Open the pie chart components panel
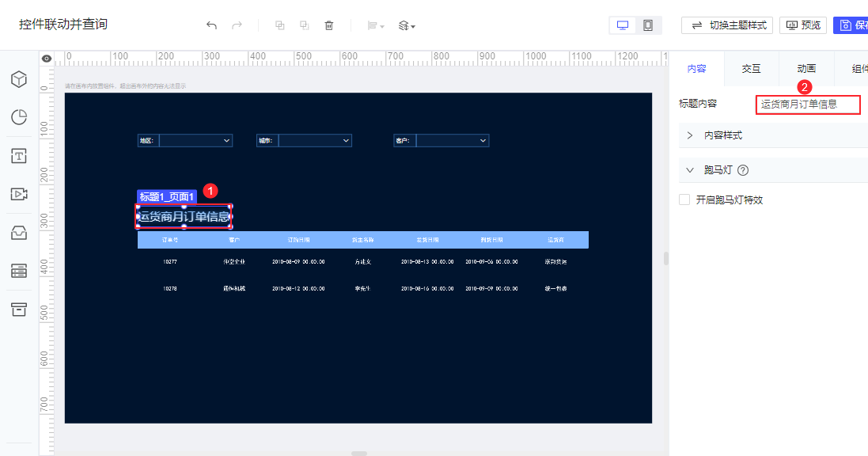The width and height of the screenshot is (868, 456). click(19, 117)
